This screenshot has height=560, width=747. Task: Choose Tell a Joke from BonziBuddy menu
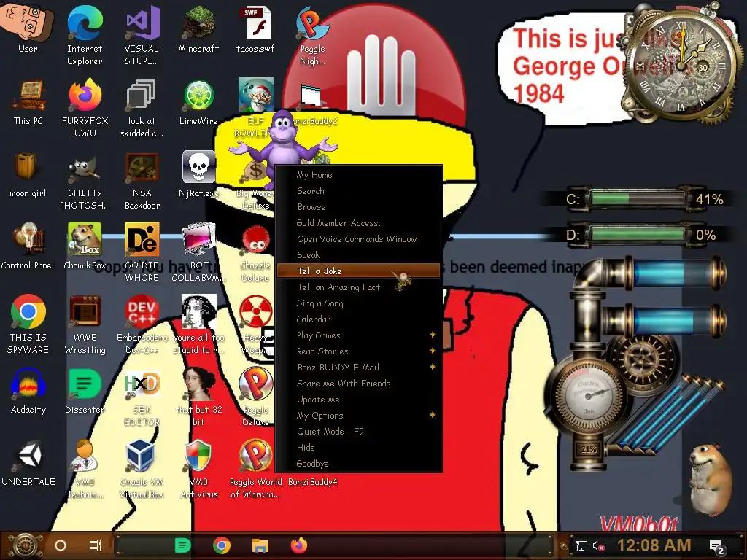pyautogui.click(x=358, y=271)
